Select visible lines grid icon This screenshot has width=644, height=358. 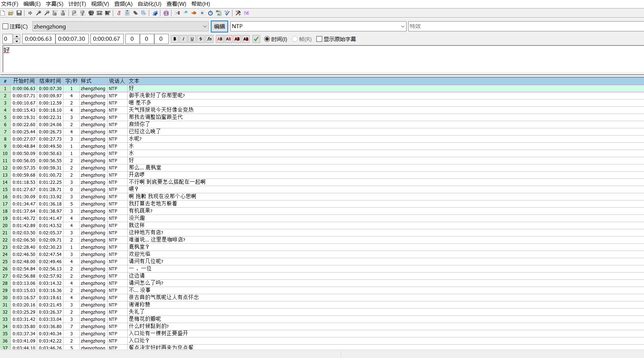91,13
